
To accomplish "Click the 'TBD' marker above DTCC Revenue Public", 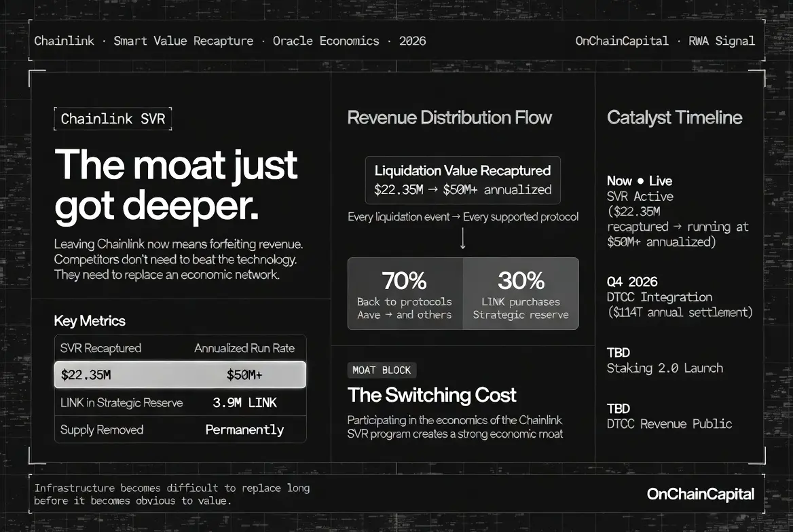I will tap(619, 408).
